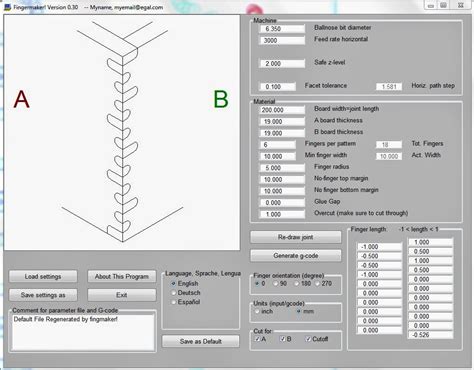Click the red board A label in preview
The height and width of the screenshot is (370, 474).
click(x=22, y=99)
